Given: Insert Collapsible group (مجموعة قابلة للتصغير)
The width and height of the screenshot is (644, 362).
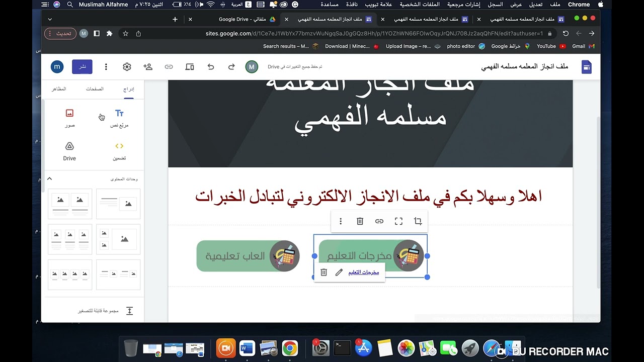Looking at the screenshot, I should [x=105, y=311].
